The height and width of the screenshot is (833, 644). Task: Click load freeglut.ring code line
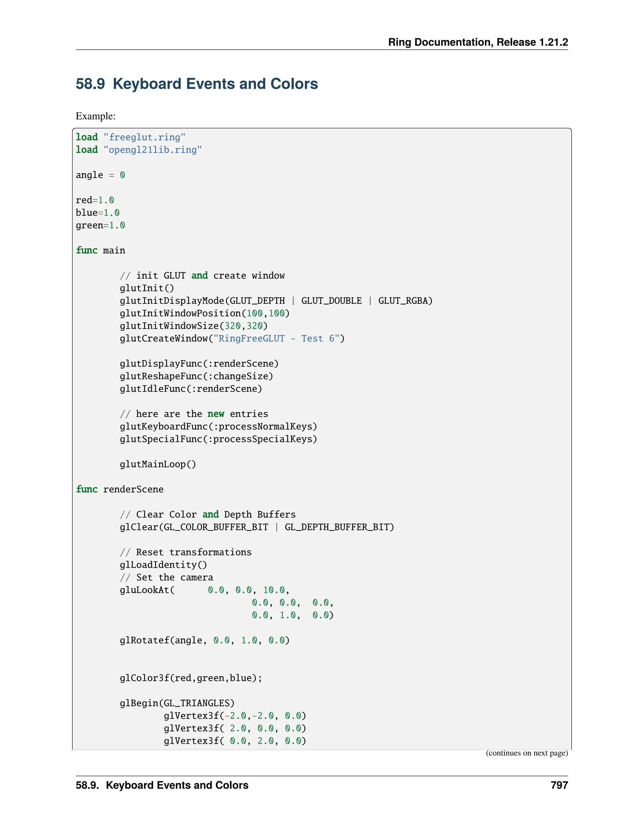(x=130, y=137)
